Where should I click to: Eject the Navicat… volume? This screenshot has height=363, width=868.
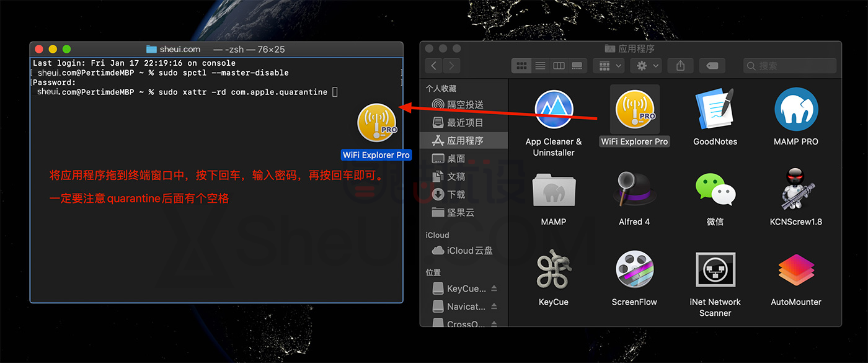494,307
